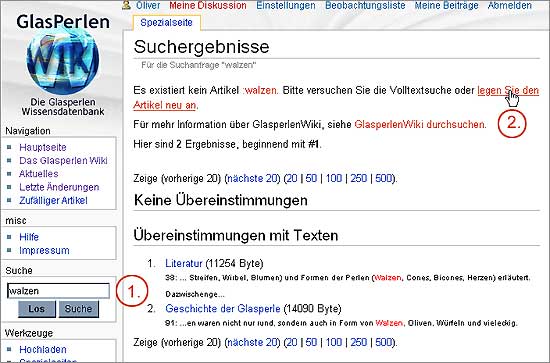Open Meine Diskussion link
The width and height of the screenshot is (550, 363).
coord(208,5)
